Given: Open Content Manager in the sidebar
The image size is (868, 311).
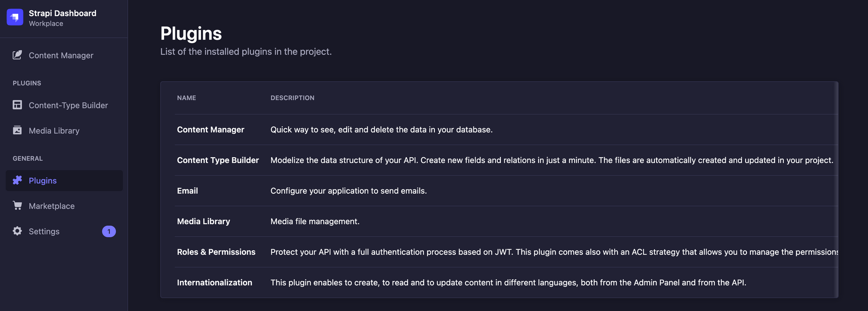Looking at the screenshot, I should point(64,55).
